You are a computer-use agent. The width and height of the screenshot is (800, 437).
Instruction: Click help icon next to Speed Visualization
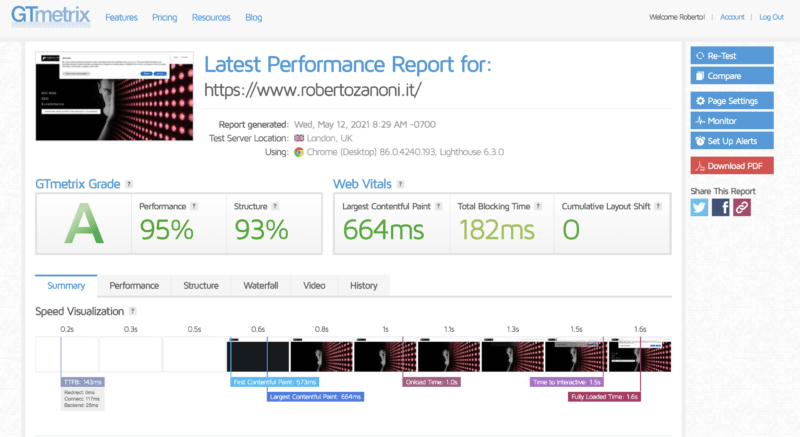tap(133, 311)
